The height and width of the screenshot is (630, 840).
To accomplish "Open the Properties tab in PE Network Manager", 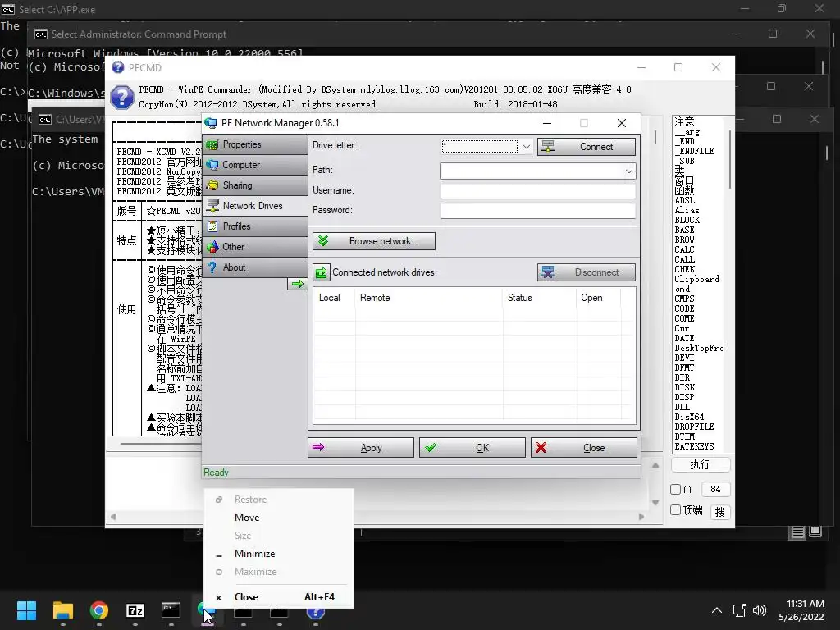I will [255, 144].
